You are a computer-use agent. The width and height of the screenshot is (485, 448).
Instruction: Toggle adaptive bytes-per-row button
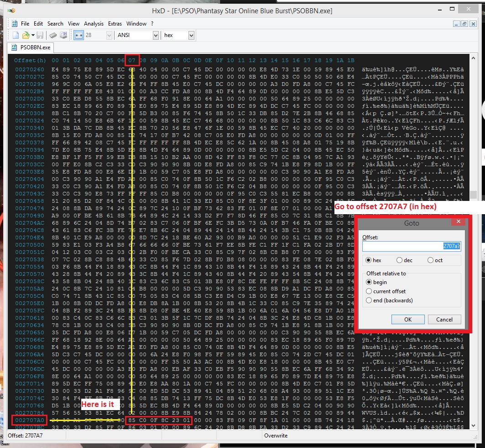[78, 35]
